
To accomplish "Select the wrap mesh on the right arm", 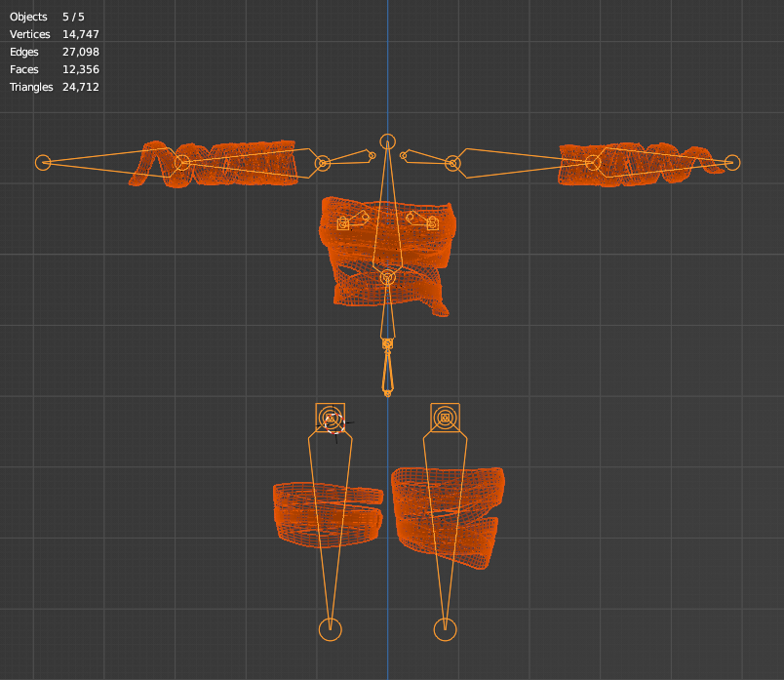I will pyautogui.click(x=641, y=165).
